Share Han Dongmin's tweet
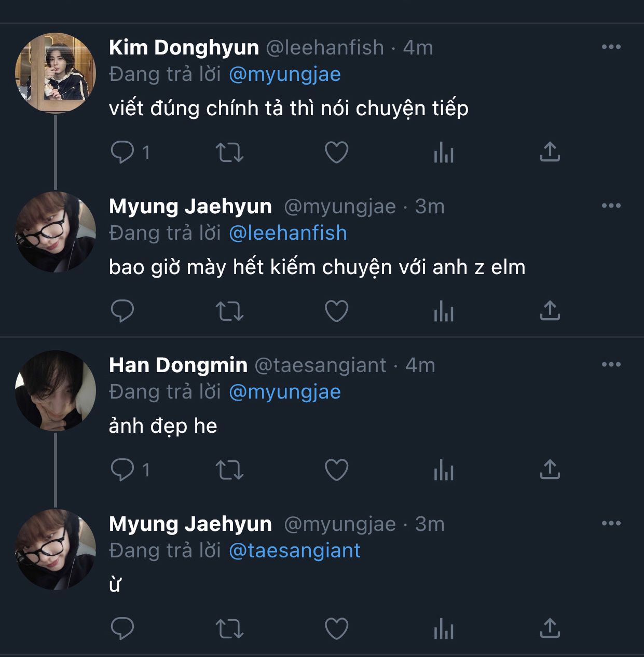 pyautogui.click(x=550, y=470)
